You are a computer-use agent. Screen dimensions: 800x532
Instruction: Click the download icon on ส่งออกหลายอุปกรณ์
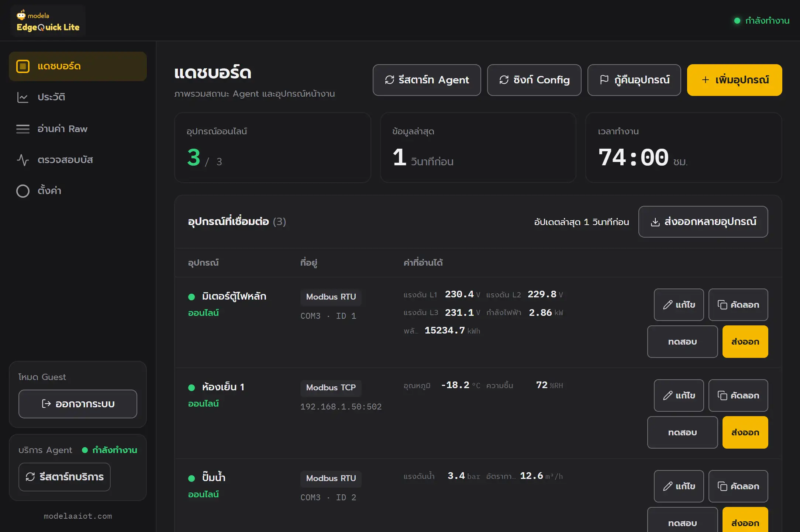655,222
